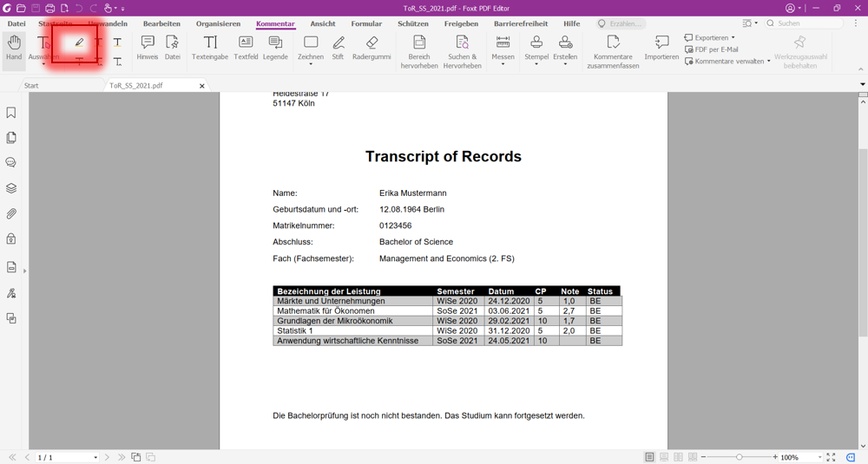Click Bereich hervorheben area highlight tool
The image size is (868, 464).
pyautogui.click(x=419, y=52)
